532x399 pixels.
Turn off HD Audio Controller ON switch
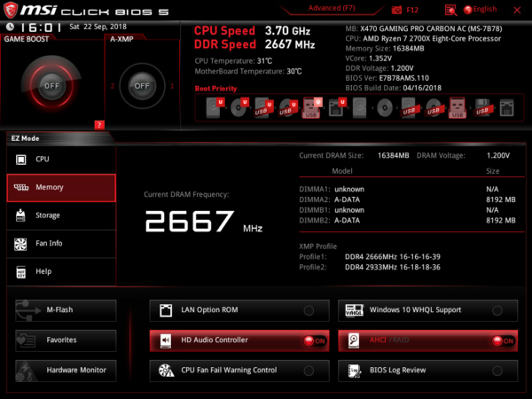(315, 341)
